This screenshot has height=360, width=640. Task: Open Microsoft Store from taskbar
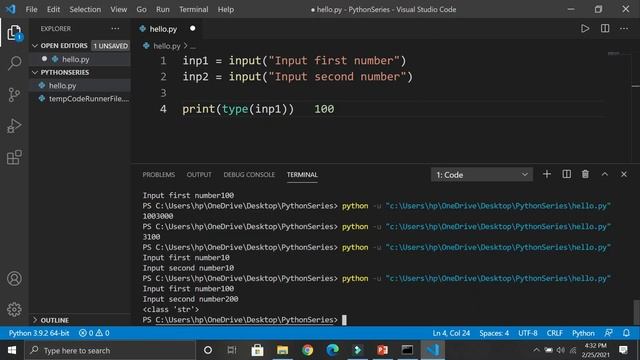[x=257, y=350]
